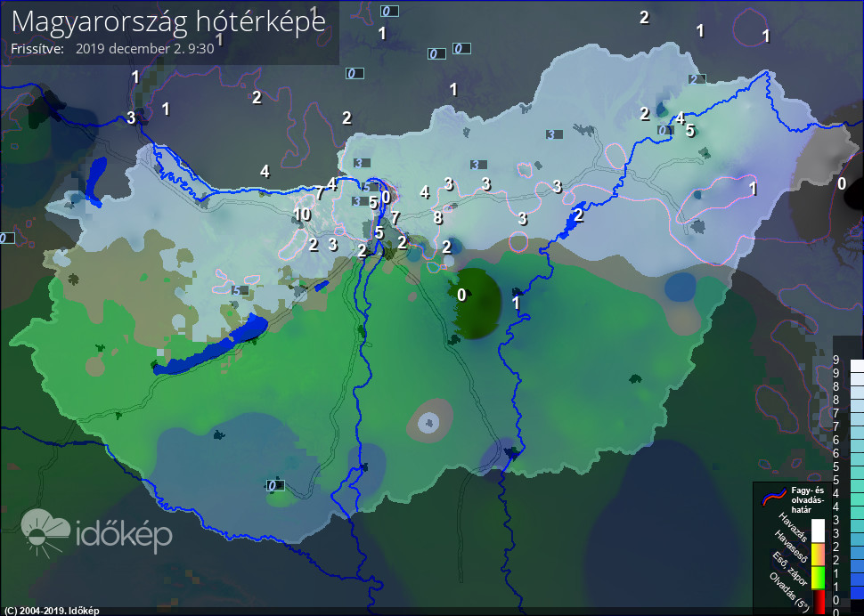This screenshot has width=864, height=616.
Task: Select the orange Havaseső legend swatch
Action: coord(818,555)
